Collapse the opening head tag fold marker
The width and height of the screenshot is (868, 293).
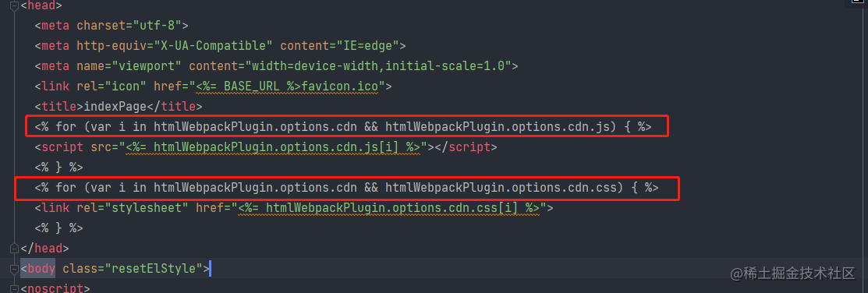pyautogui.click(x=14, y=5)
